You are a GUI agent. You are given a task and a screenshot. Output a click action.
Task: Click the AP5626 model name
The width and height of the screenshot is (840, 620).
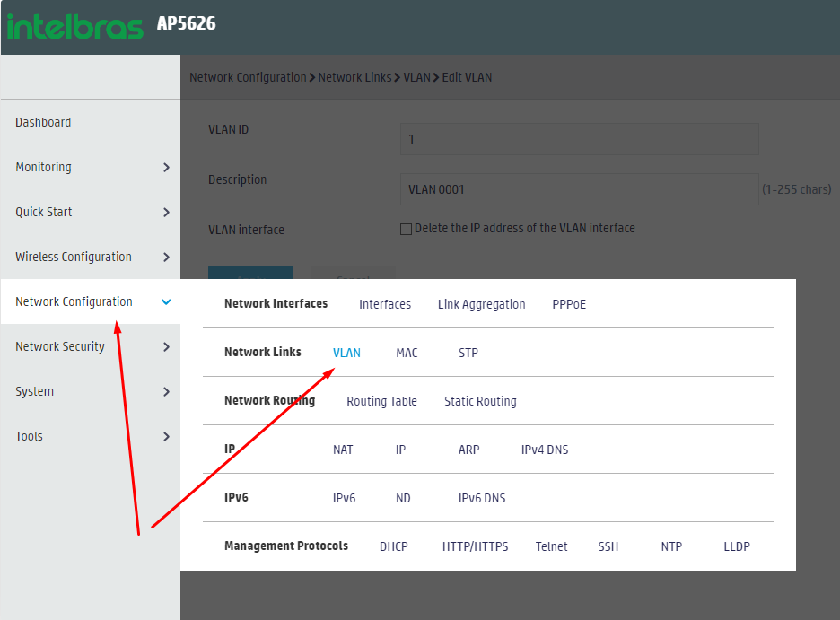187,23
